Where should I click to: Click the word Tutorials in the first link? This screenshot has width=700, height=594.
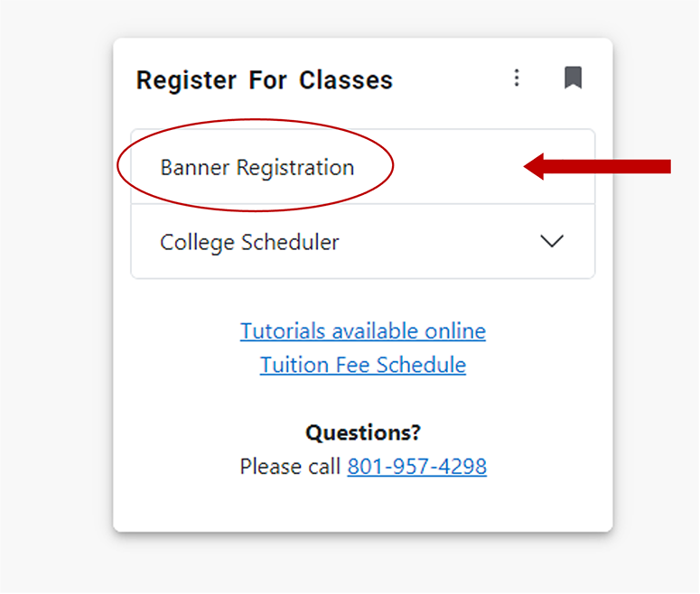click(283, 331)
